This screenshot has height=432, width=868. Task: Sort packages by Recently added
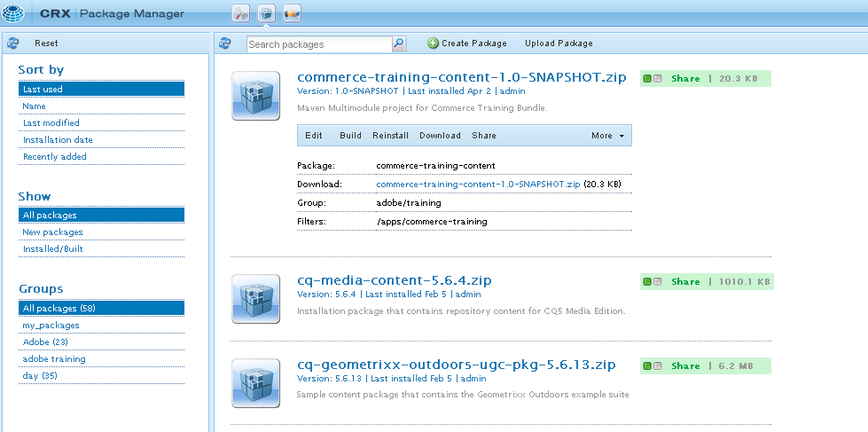[x=101, y=157]
